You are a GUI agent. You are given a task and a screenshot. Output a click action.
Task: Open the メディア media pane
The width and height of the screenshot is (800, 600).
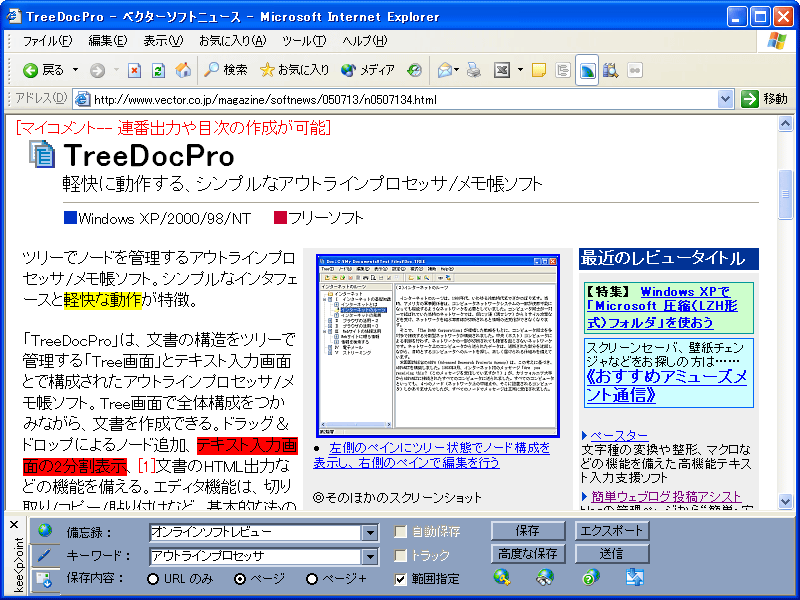point(368,70)
